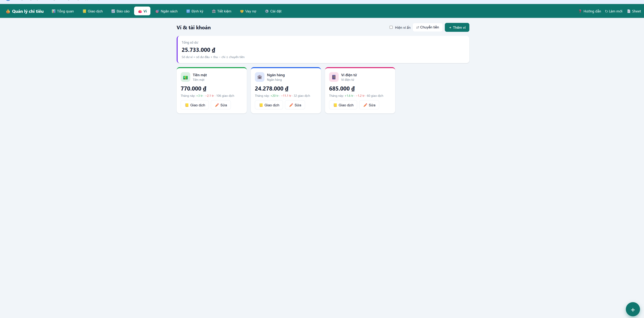Click the Tiền mặt cash wallet icon

[186, 77]
